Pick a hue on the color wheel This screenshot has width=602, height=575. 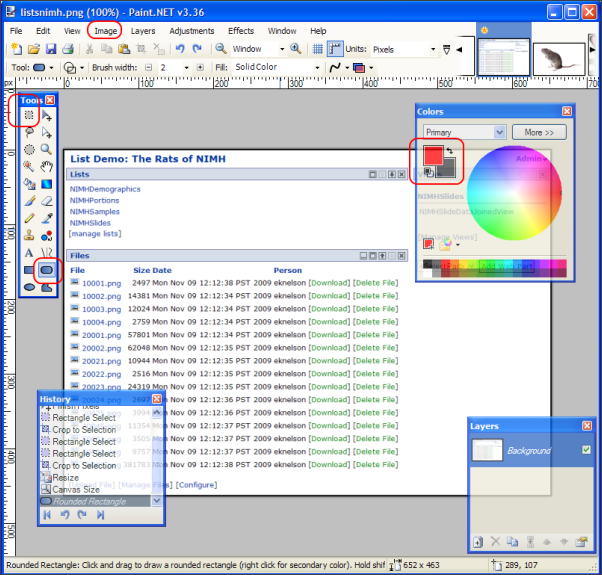(513, 193)
